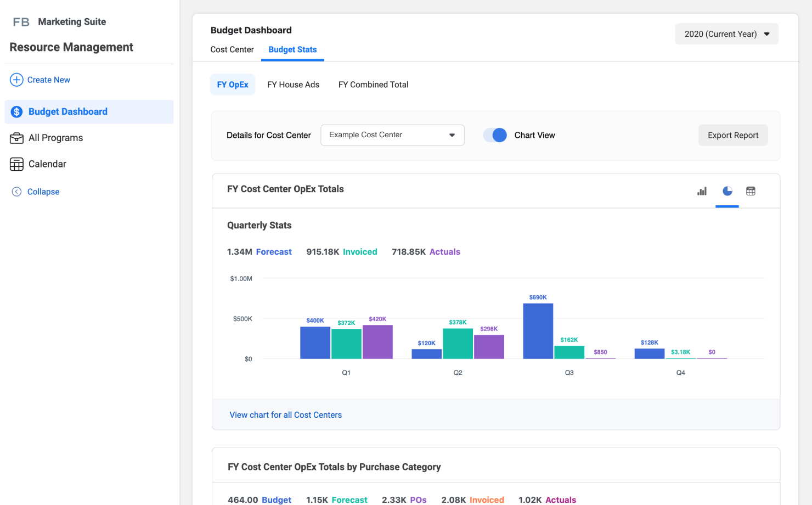
Task: Select the Budget Stats tab
Action: click(292, 49)
